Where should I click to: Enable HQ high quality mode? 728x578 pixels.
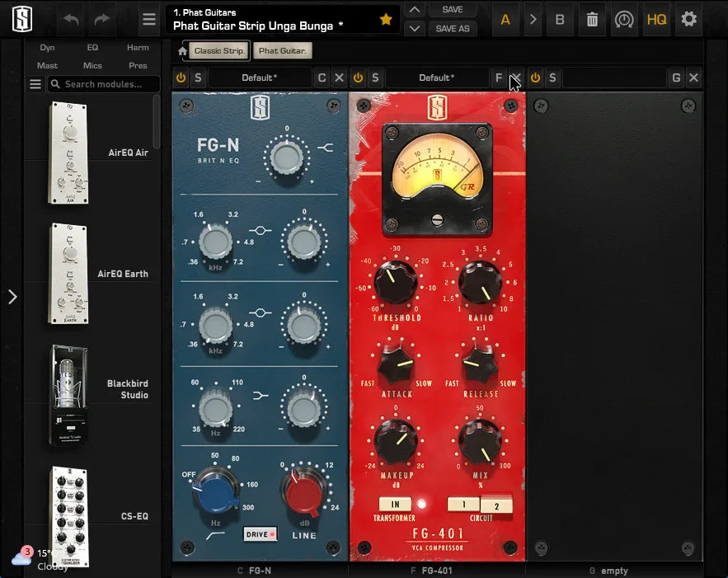point(656,19)
